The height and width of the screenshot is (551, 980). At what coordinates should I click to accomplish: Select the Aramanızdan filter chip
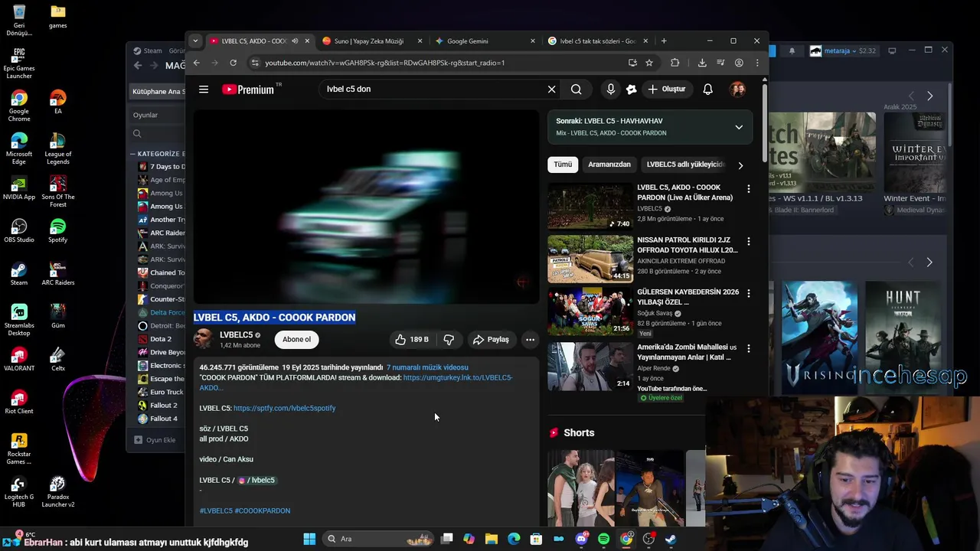[x=609, y=165]
